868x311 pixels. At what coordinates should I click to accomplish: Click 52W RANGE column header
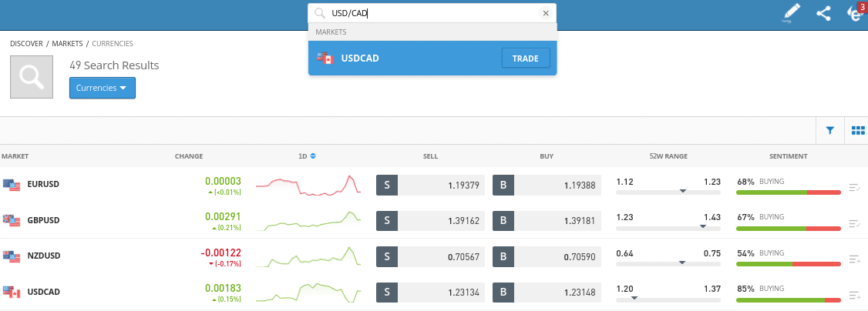pyautogui.click(x=668, y=156)
